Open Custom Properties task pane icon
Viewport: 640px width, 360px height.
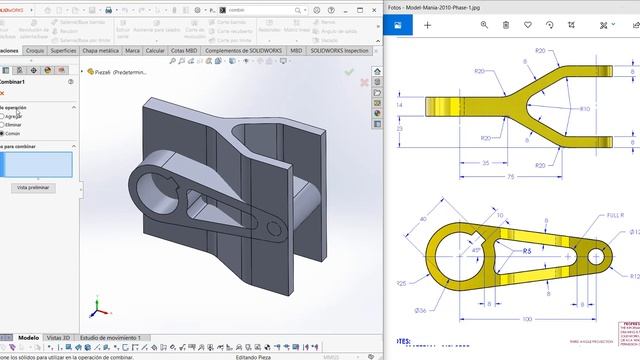click(377, 124)
